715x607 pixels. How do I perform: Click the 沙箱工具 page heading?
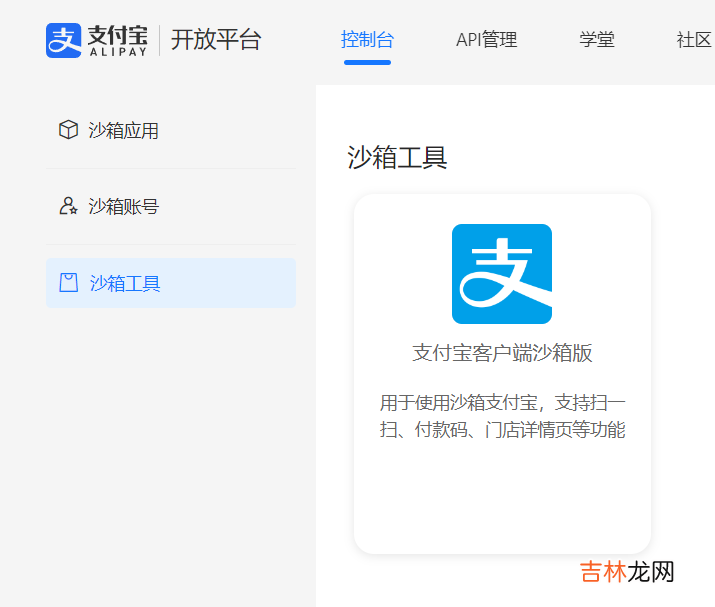pos(397,157)
